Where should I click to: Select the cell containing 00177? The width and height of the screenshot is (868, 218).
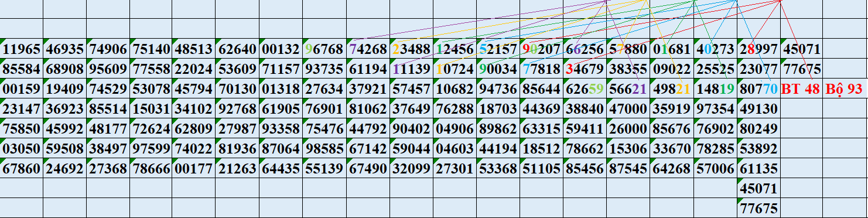click(x=194, y=169)
